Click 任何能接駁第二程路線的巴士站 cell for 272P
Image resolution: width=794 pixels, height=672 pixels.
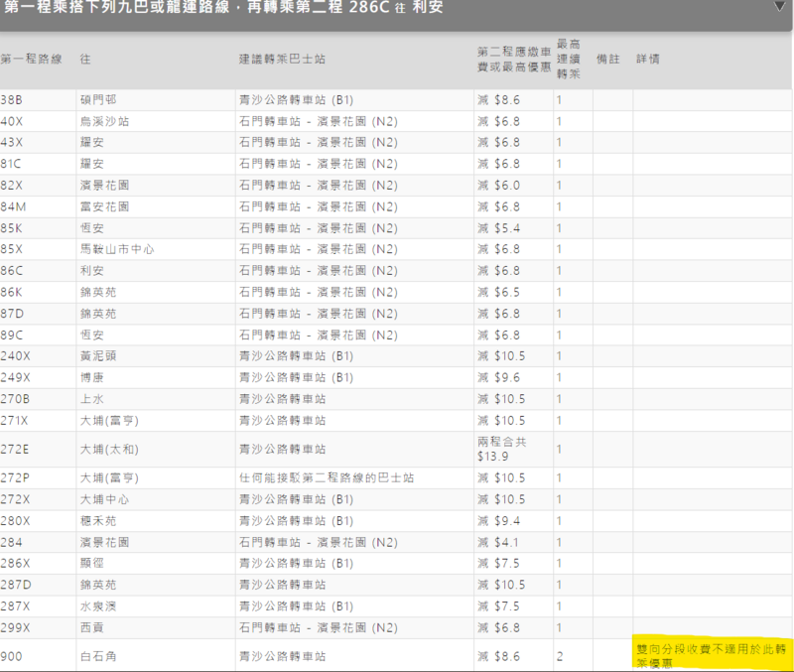point(327,478)
